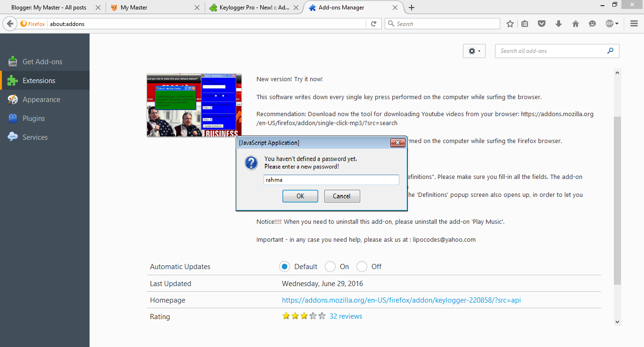
Task: Click the scrollbar down arrow in details pane
Action: pos(618,322)
